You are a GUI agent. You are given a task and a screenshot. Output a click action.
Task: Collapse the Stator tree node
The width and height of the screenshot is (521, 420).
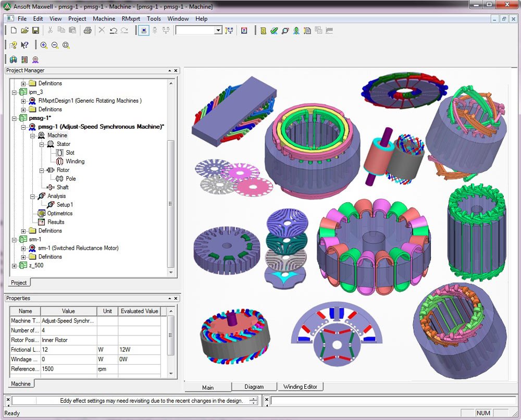[x=42, y=144]
